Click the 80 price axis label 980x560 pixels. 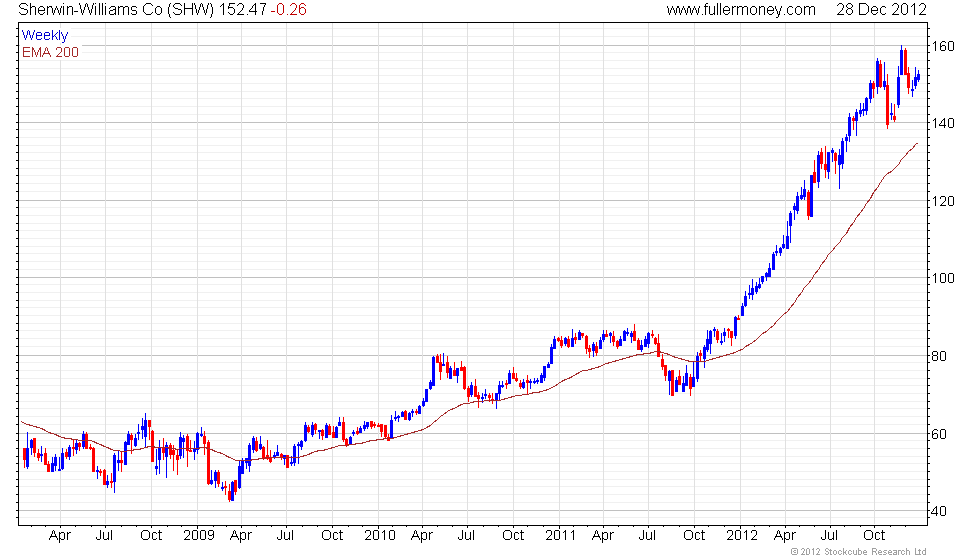939,356
